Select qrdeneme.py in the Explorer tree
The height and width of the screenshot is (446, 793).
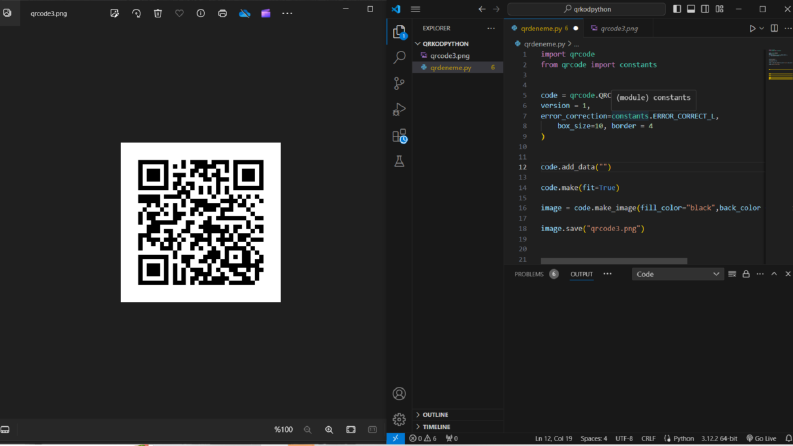pyautogui.click(x=458, y=67)
